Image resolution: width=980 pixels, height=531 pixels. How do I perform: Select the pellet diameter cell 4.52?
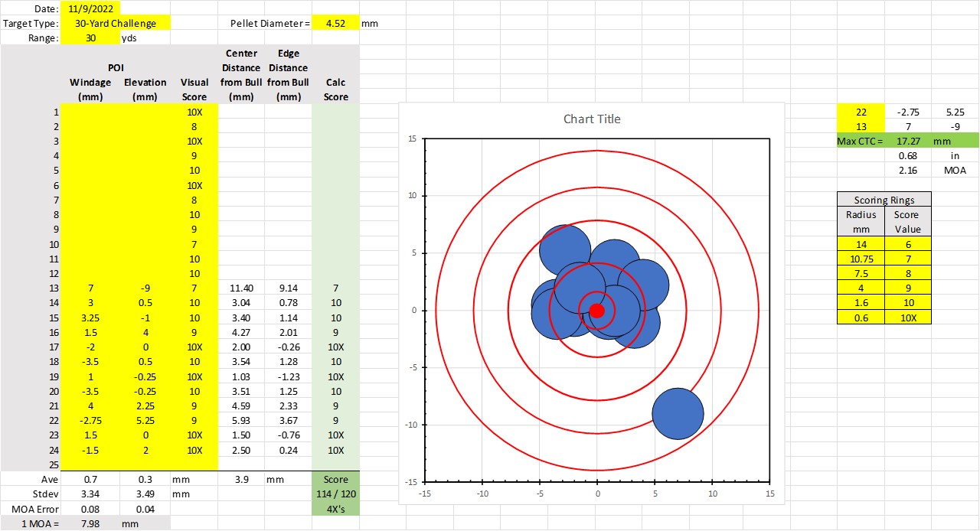(x=335, y=24)
